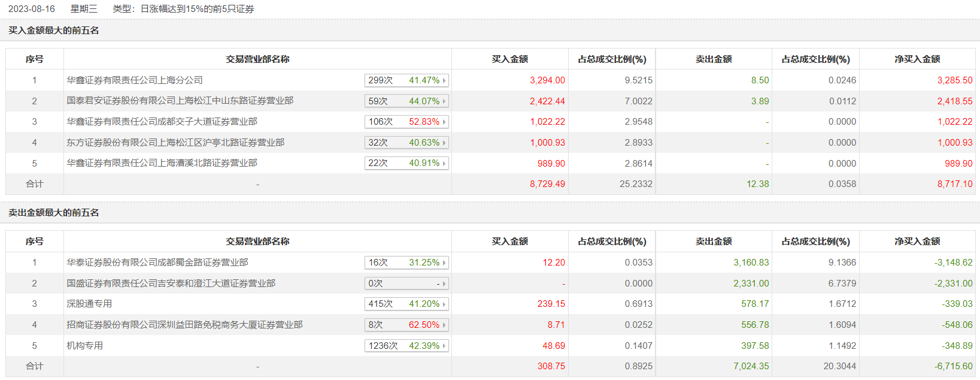This screenshot has height=380, width=980.
Task: Open the 8次 62.50% detail arrow
Action: [444, 325]
